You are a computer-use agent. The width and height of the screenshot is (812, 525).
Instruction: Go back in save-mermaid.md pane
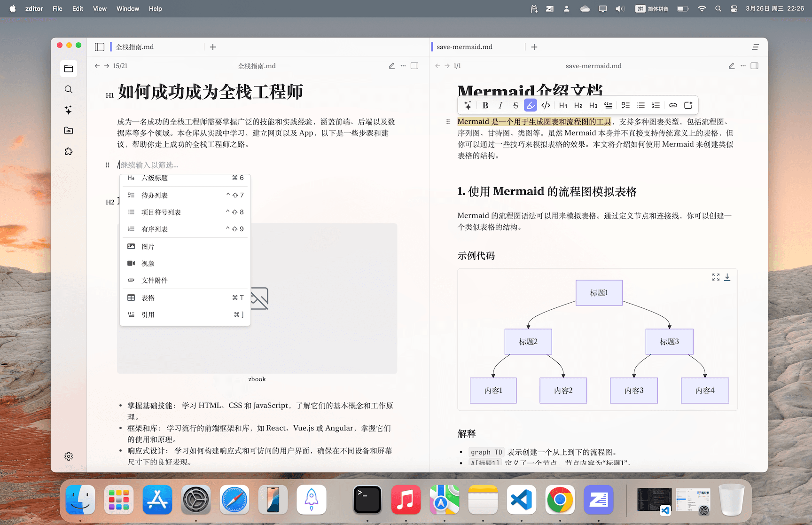click(437, 66)
